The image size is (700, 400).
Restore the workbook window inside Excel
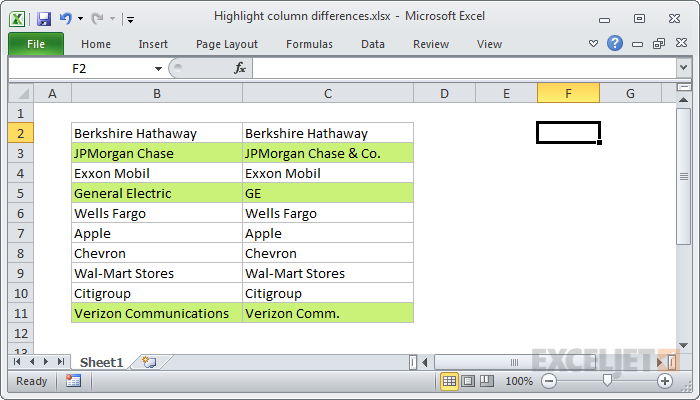click(x=659, y=43)
